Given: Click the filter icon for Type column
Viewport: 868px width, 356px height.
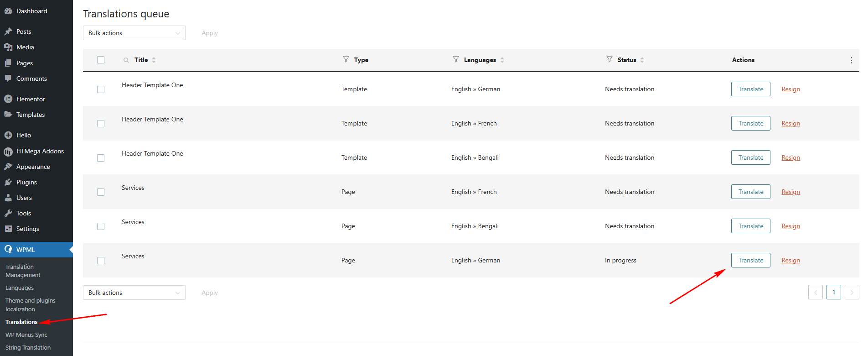Looking at the screenshot, I should (x=346, y=59).
